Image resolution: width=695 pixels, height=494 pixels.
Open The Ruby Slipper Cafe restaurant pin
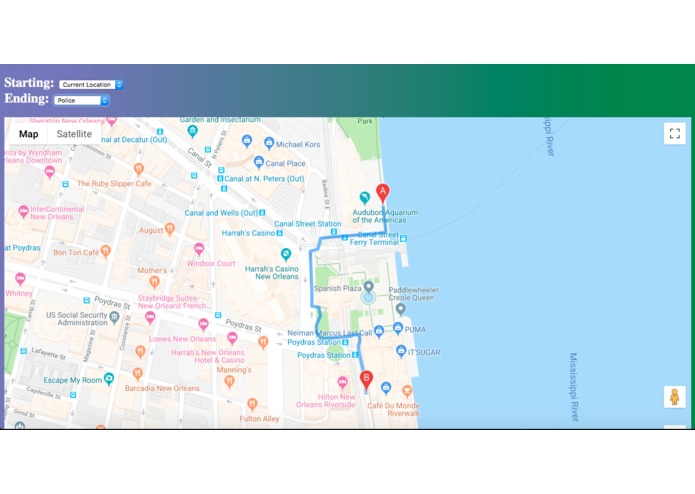pos(139,169)
